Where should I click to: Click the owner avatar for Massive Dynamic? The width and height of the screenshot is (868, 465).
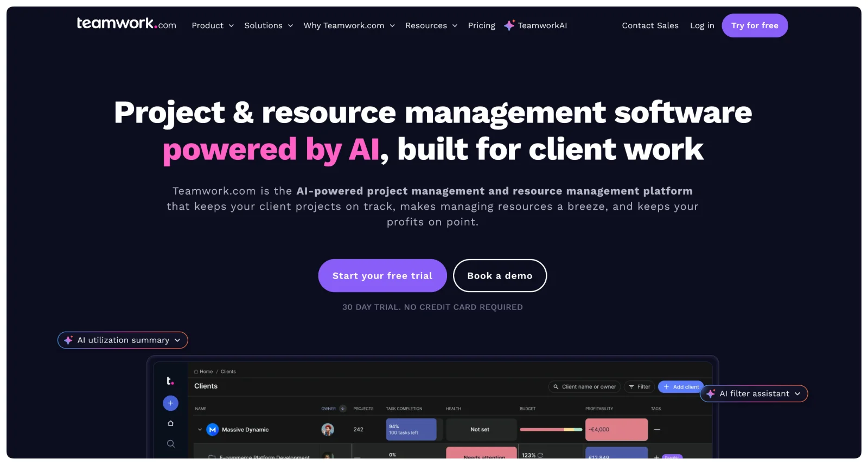coord(328,430)
